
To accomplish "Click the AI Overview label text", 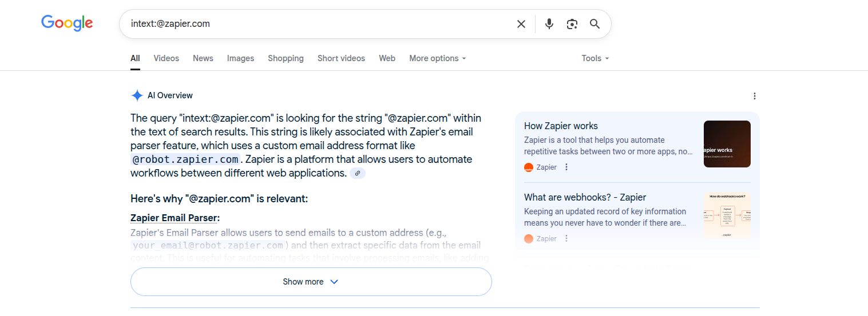I will coord(170,95).
